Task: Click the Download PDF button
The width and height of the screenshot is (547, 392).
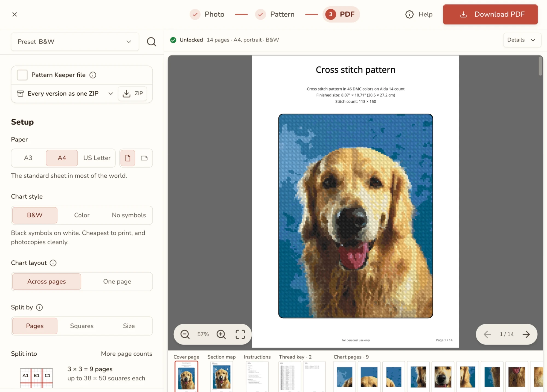Action: pyautogui.click(x=490, y=14)
